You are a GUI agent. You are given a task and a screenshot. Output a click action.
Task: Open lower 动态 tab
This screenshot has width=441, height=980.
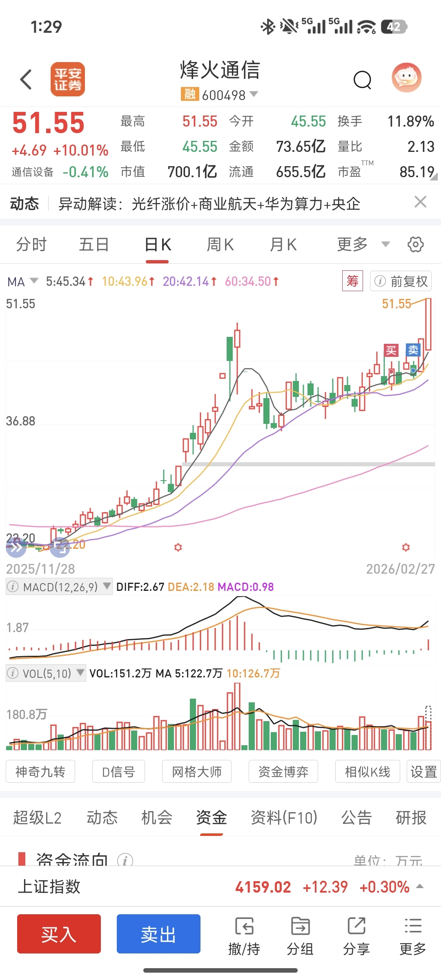[x=102, y=818]
